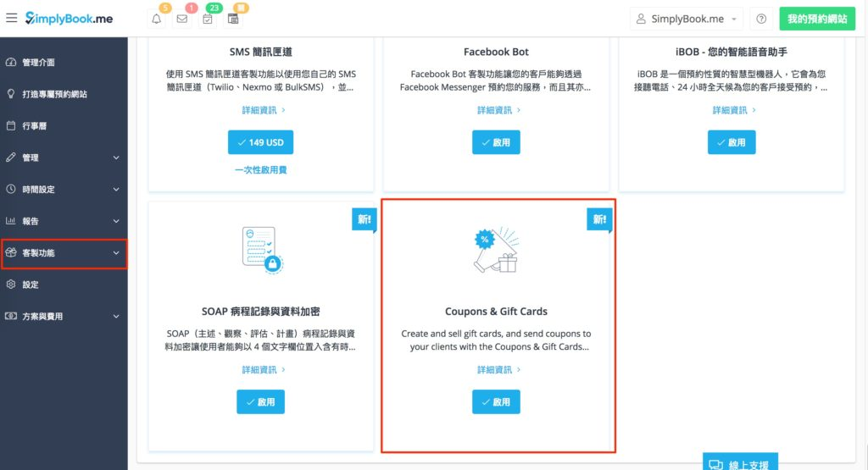Click the 線上支援 chat icon
The image size is (868, 470).
pyautogui.click(x=716, y=466)
